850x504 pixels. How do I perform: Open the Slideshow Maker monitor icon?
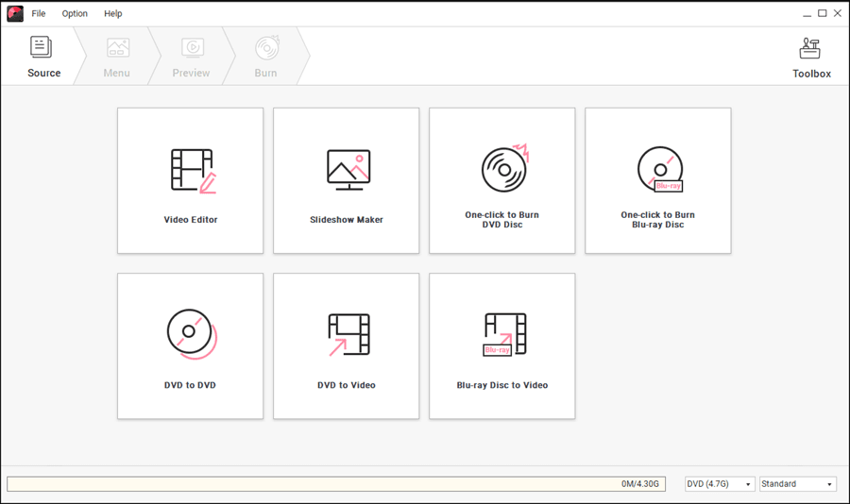348,170
